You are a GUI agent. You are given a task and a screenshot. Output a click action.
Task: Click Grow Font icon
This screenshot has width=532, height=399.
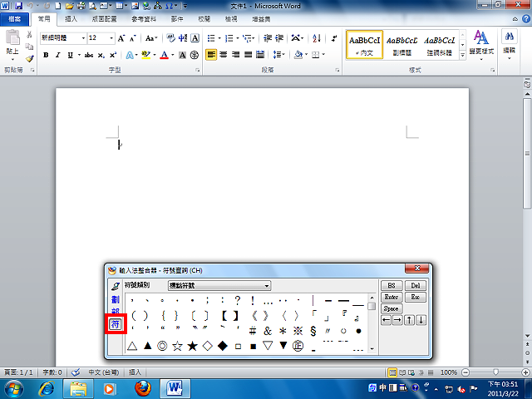(121, 38)
